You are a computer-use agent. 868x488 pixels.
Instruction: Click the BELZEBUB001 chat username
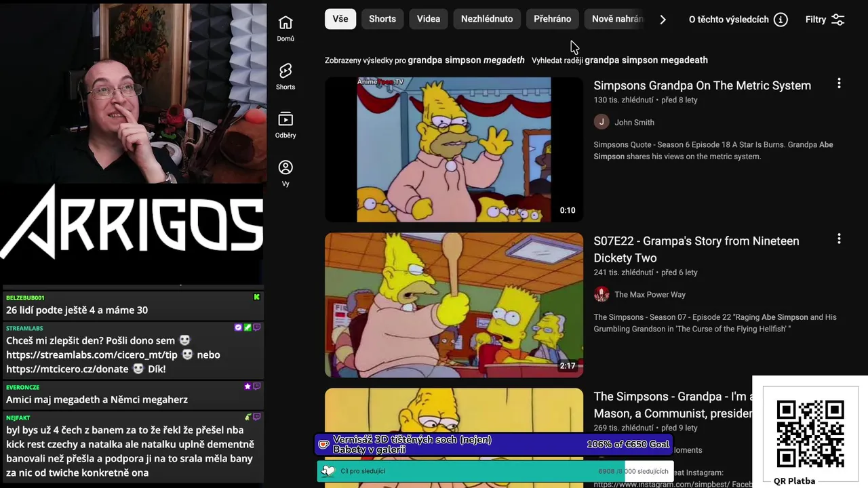point(25,298)
